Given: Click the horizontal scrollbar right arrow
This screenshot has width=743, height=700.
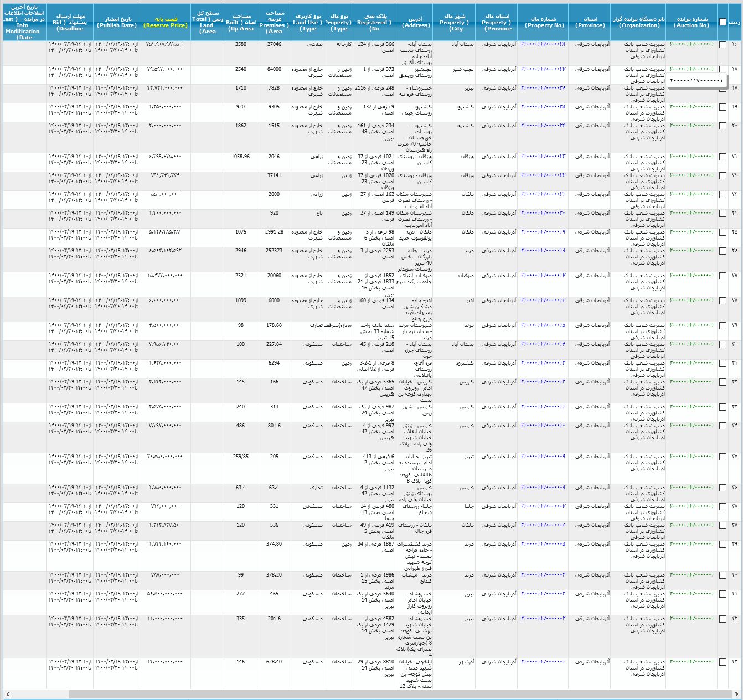Looking at the screenshot, I should tap(735, 694).
